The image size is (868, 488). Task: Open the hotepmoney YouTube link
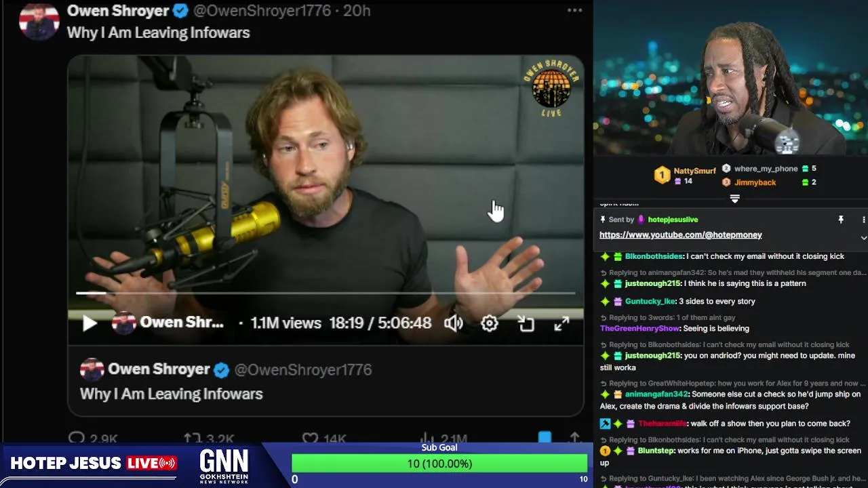[x=681, y=235]
